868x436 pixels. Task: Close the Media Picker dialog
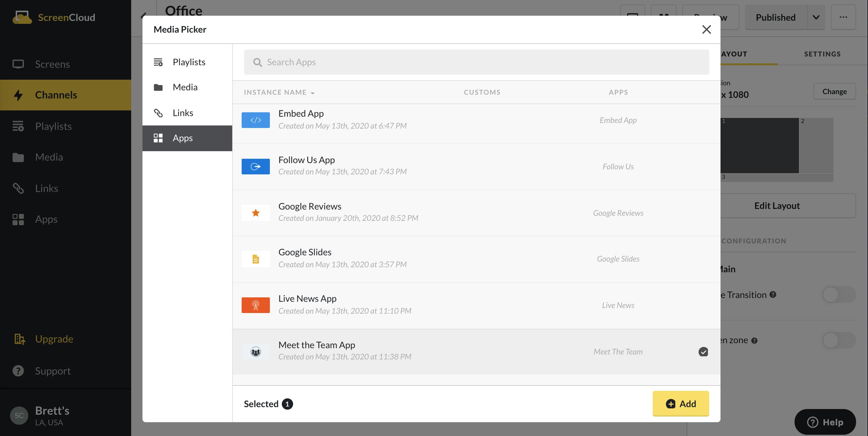tap(706, 29)
